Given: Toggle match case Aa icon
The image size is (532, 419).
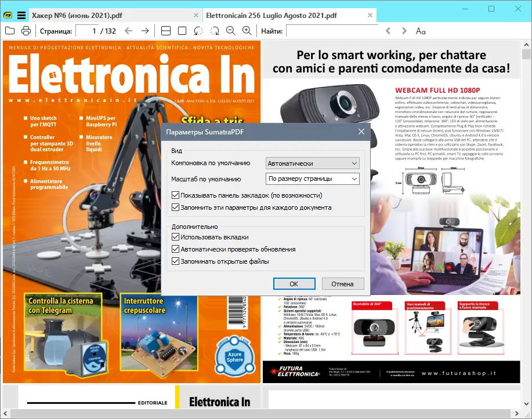Looking at the screenshot, I should (421, 31).
